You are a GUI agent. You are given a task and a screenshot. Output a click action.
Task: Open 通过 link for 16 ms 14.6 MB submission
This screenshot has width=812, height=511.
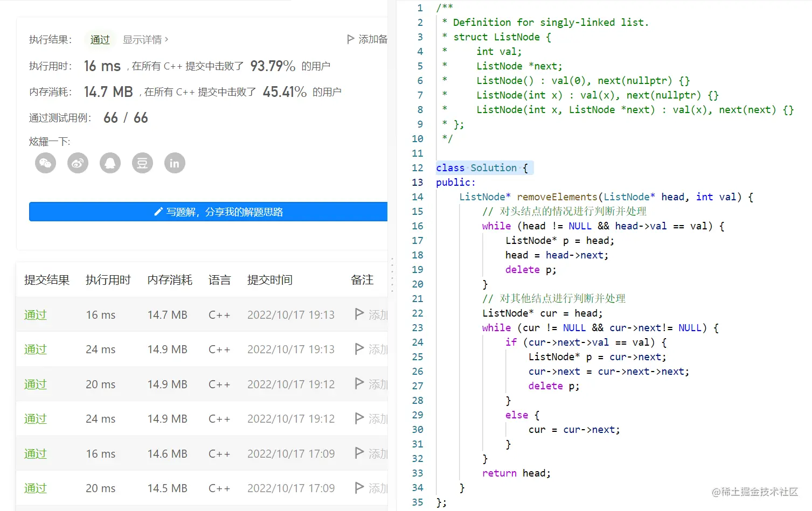pos(36,454)
